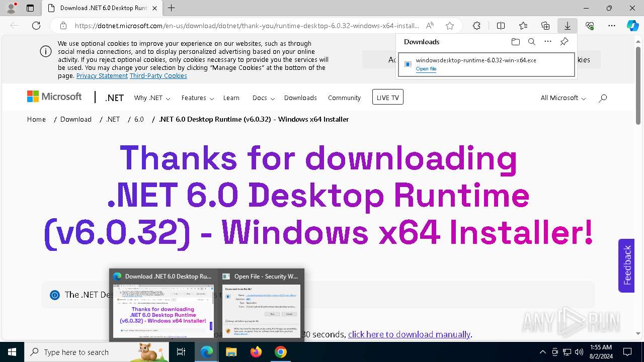Open volume control tray icon

pyautogui.click(x=579, y=352)
